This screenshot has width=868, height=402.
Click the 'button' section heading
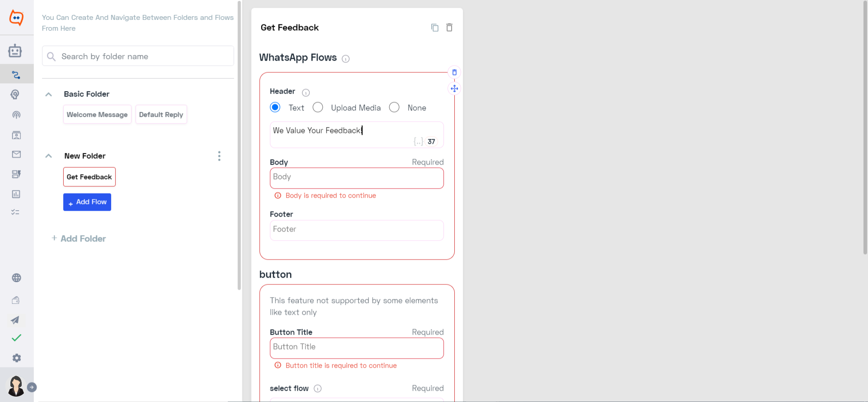pyautogui.click(x=275, y=274)
